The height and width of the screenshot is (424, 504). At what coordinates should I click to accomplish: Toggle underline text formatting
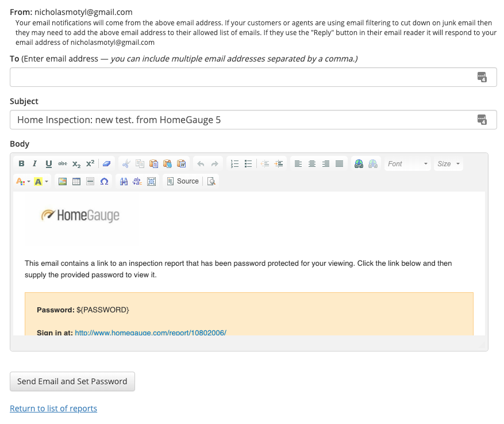coord(48,164)
